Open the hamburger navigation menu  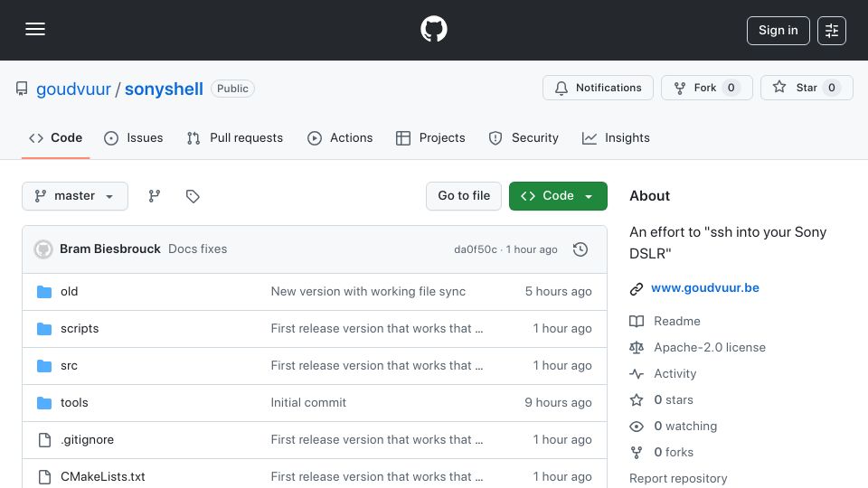(x=35, y=29)
